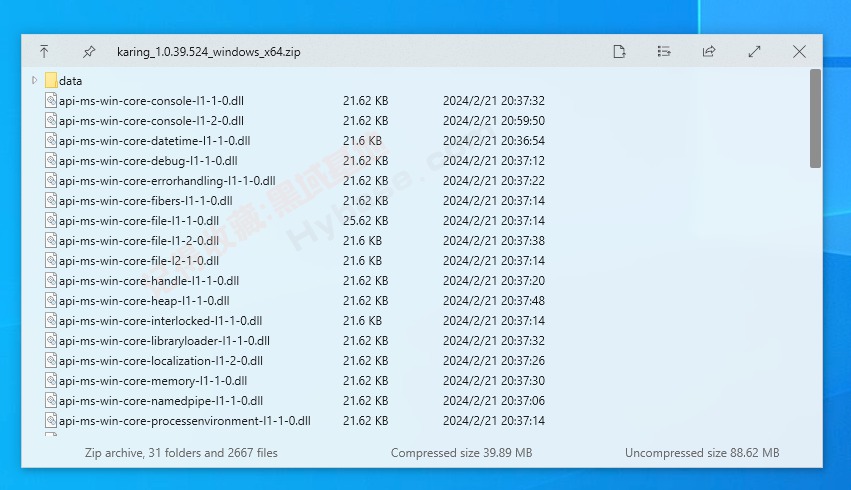Click the 25.62 KB size value

[365, 221]
